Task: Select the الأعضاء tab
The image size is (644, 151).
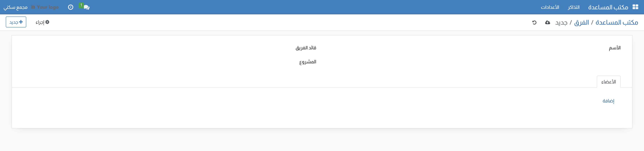Action: point(608,82)
